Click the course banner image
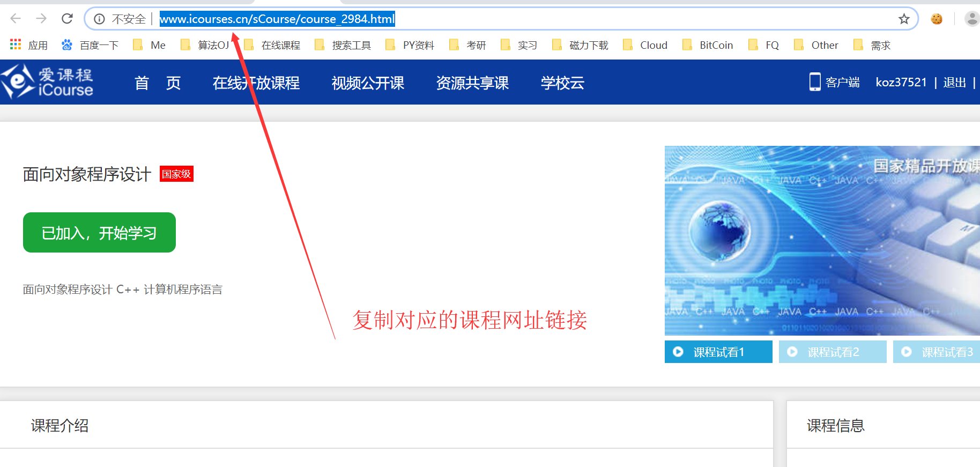 pos(822,241)
